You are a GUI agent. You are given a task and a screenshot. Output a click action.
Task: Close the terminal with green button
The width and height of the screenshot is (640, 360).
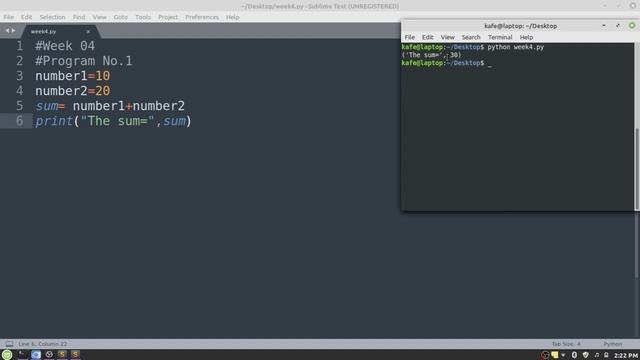(x=632, y=26)
